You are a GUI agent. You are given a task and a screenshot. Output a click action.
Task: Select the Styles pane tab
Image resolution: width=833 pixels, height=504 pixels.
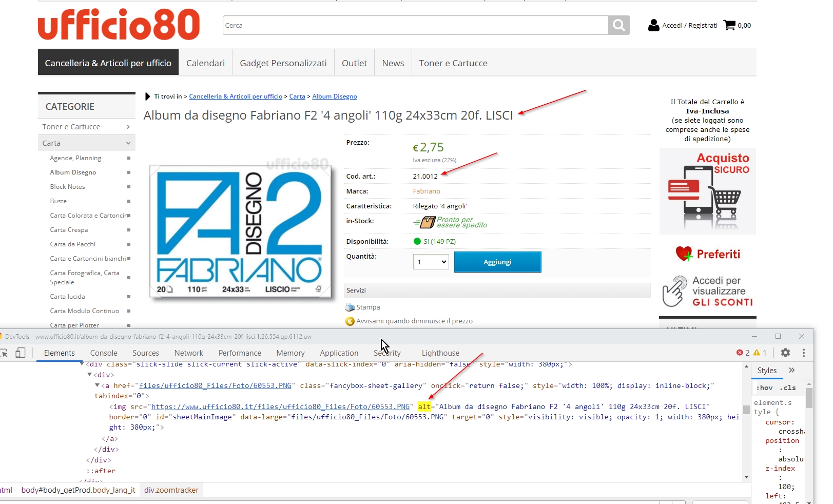click(x=767, y=370)
